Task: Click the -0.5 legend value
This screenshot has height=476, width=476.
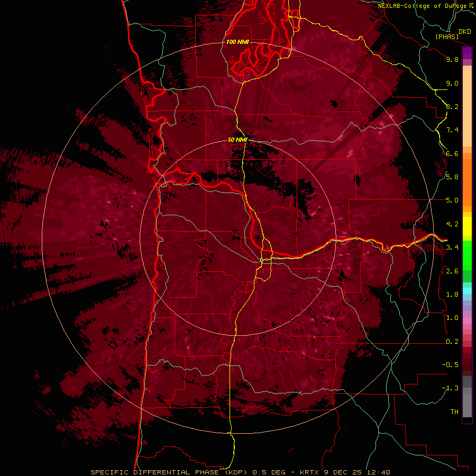Action: [450, 365]
